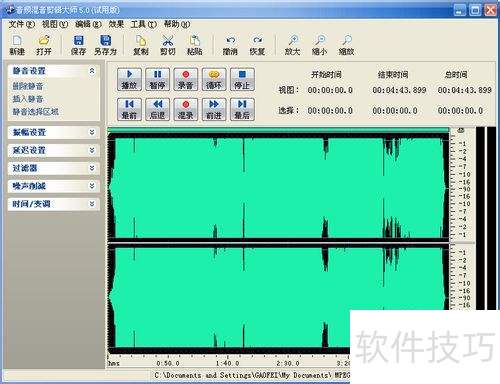500x384 pixels.
Task: Copy selection with the 复制 icon
Action: click(141, 45)
